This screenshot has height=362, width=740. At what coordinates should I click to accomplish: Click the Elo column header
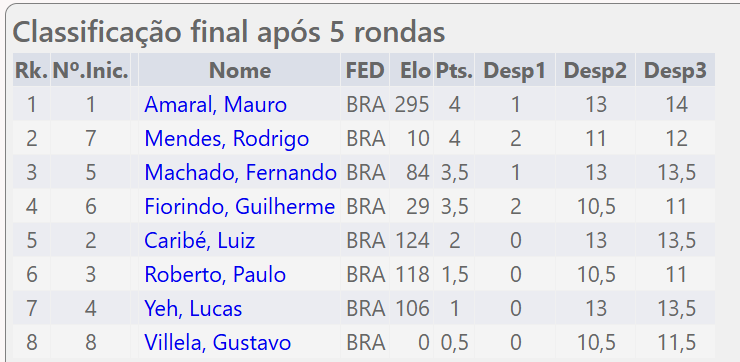click(412, 70)
